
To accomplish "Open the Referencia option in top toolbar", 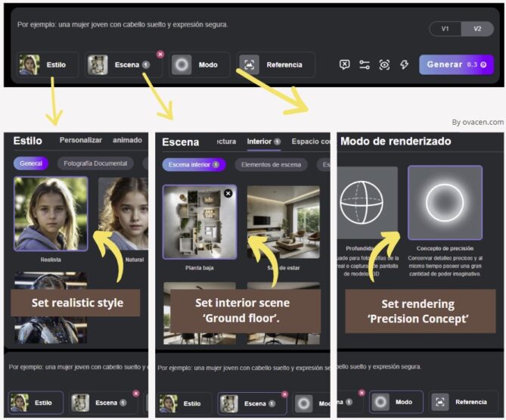I will (276, 65).
